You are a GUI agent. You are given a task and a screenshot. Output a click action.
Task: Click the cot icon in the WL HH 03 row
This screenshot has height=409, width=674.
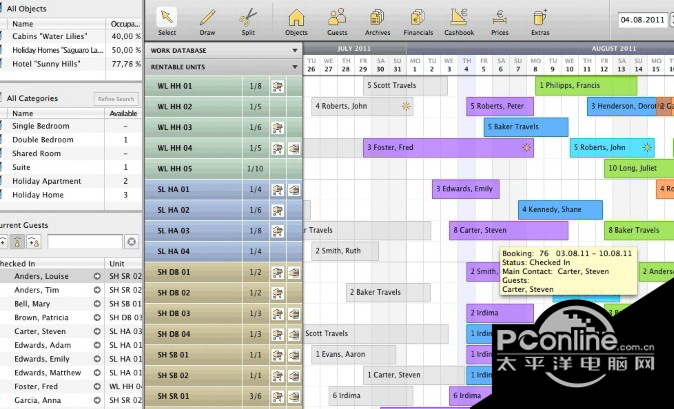pyautogui.click(x=278, y=128)
